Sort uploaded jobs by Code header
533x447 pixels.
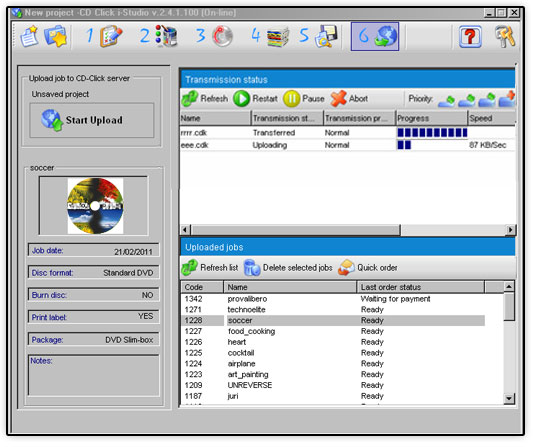coord(202,288)
